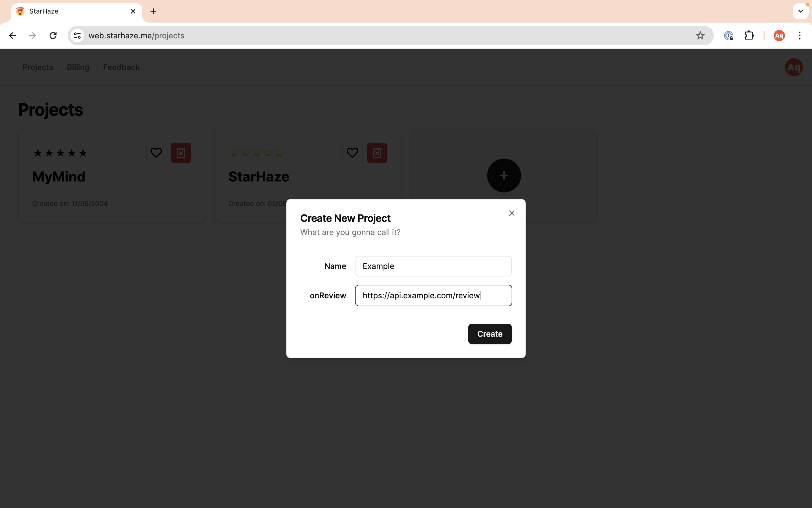Image resolution: width=812 pixels, height=508 pixels.
Task: Open the password manager extension icon
Action: tap(729, 36)
